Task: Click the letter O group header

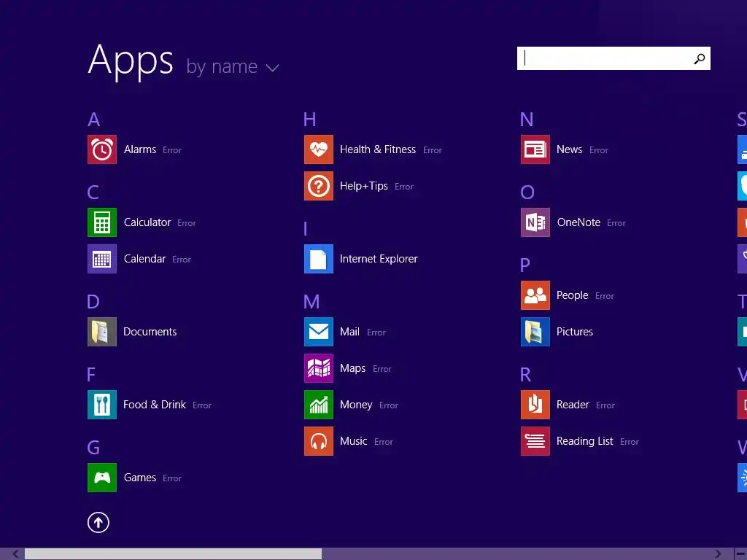Action: 527,192
